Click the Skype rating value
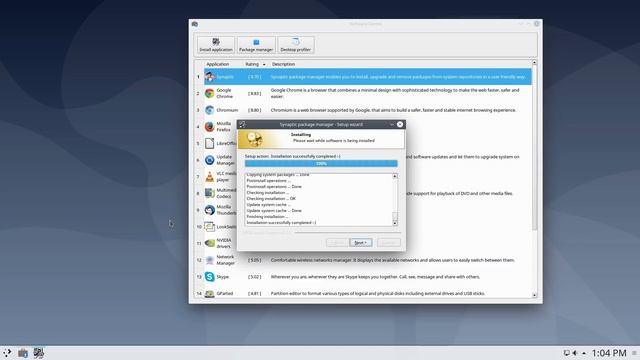 (x=254, y=277)
